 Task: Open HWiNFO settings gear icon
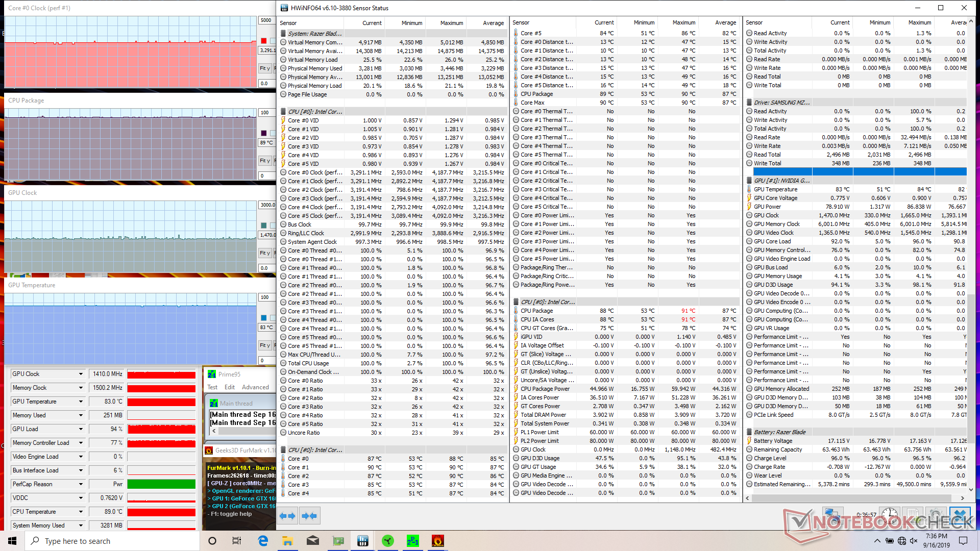(x=935, y=514)
